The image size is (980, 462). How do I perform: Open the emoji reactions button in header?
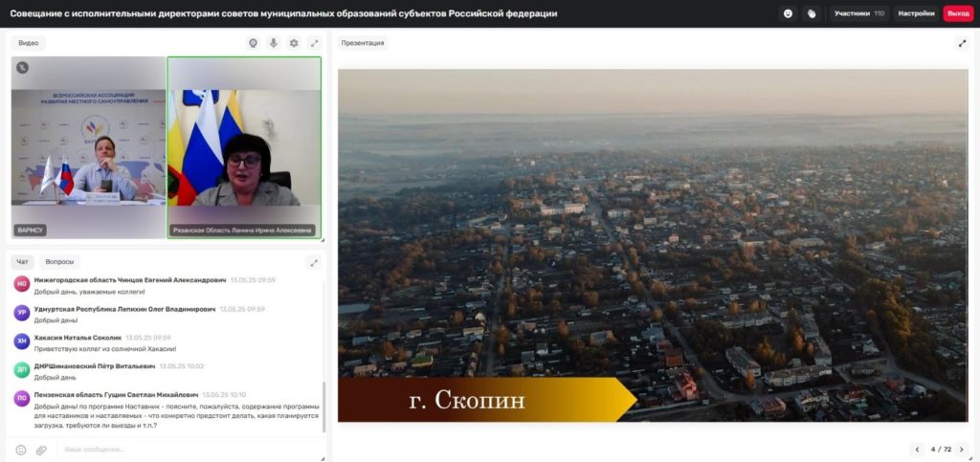click(788, 13)
